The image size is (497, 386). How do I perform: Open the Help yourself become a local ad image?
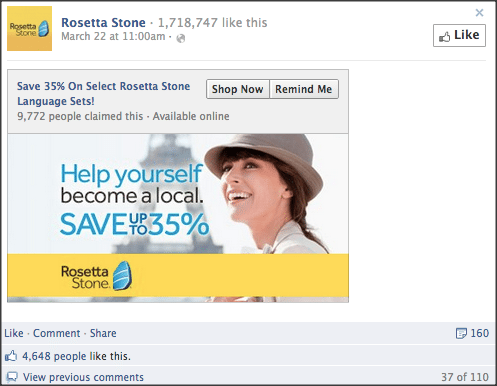tap(178, 218)
